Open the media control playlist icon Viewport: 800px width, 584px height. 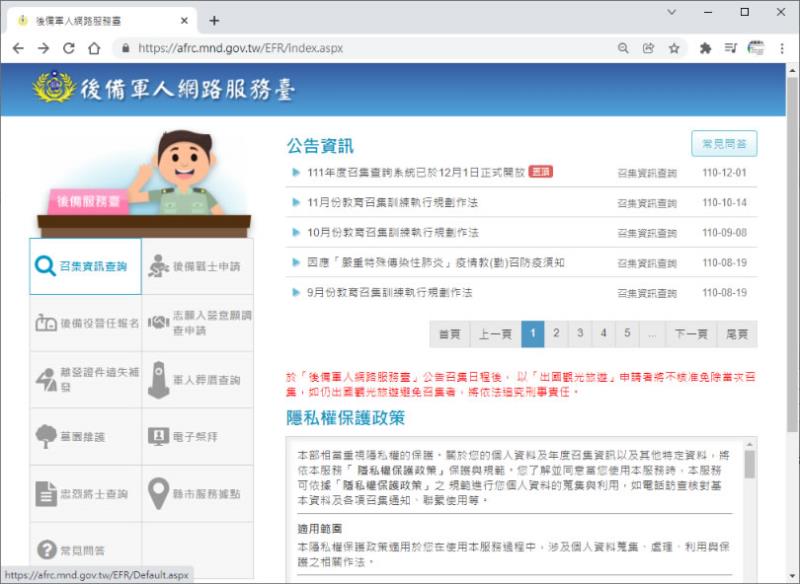point(731,48)
